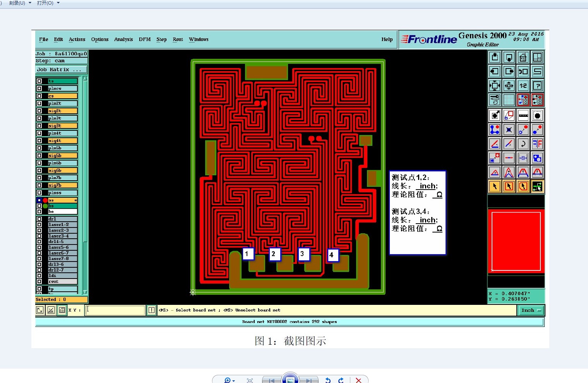Click the red dot on ss layer
Viewport: 588px width, 383px height.
[x=45, y=200]
